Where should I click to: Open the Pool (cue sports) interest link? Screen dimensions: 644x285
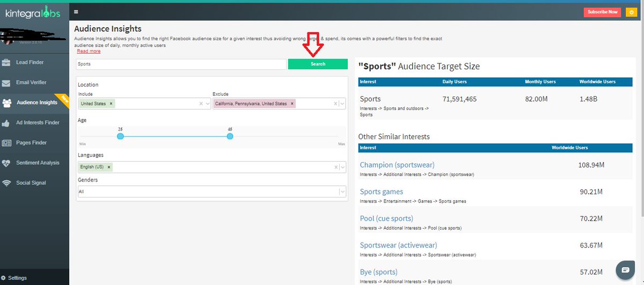[386, 218]
